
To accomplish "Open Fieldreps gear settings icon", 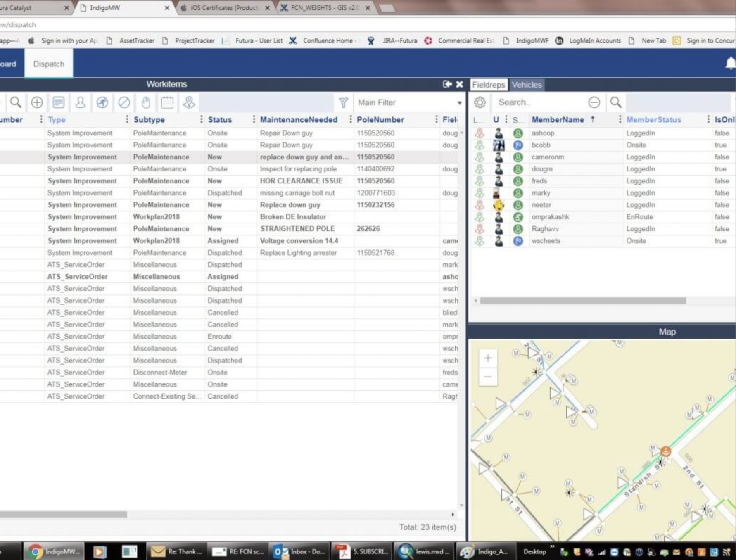I will [x=480, y=102].
